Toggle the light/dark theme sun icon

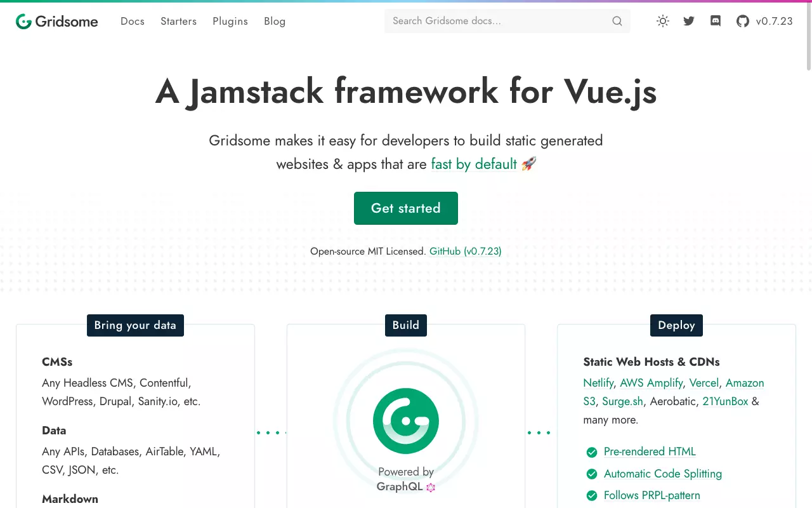(663, 21)
